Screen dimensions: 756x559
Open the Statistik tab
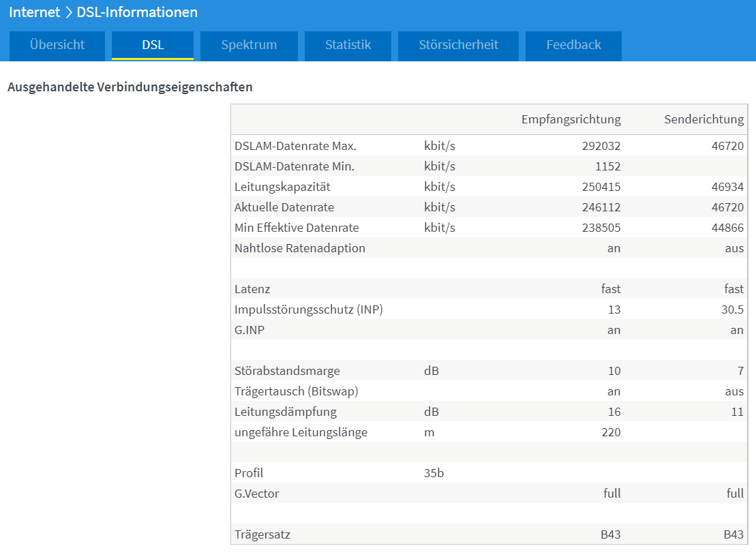[348, 46]
